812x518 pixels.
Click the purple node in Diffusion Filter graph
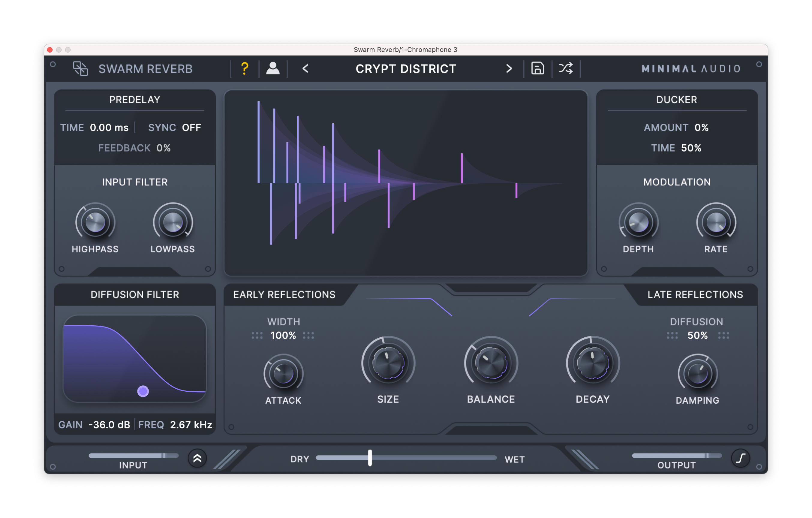tap(143, 391)
